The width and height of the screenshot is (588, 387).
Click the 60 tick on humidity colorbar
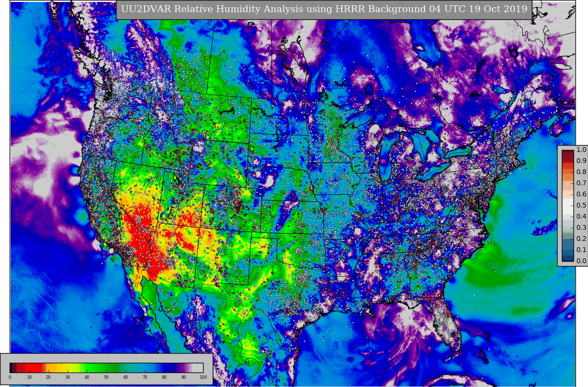pyautogui.click(x=126, y=377)
